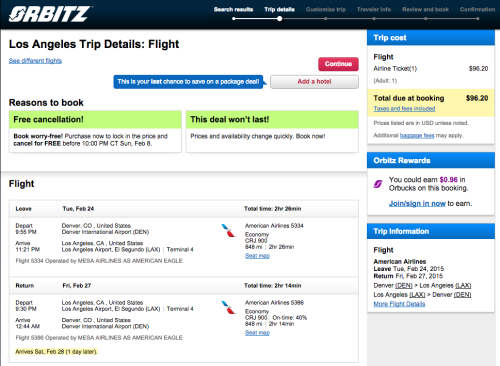Image resolution: width=500 pixels, height=366 pixels.
Task: Click the Continue button
Action: pyautogui.click(x=338, y=64)
